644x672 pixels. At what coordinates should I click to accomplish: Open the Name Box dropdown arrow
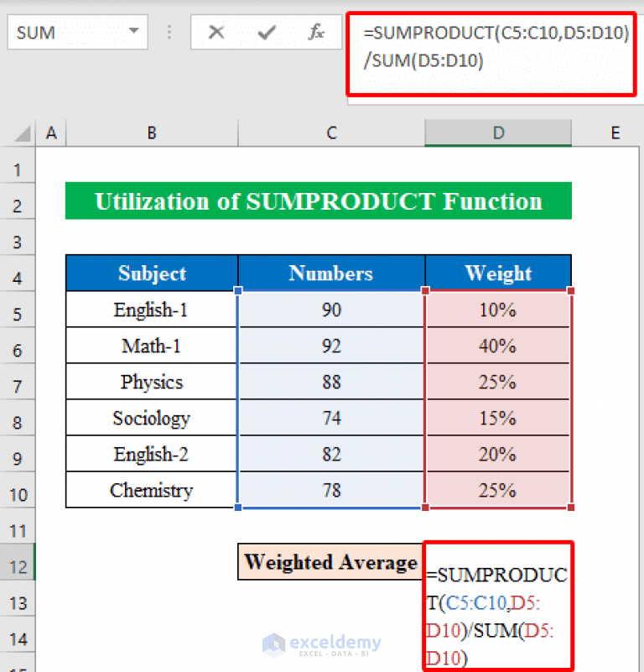[x=133, y=31]
